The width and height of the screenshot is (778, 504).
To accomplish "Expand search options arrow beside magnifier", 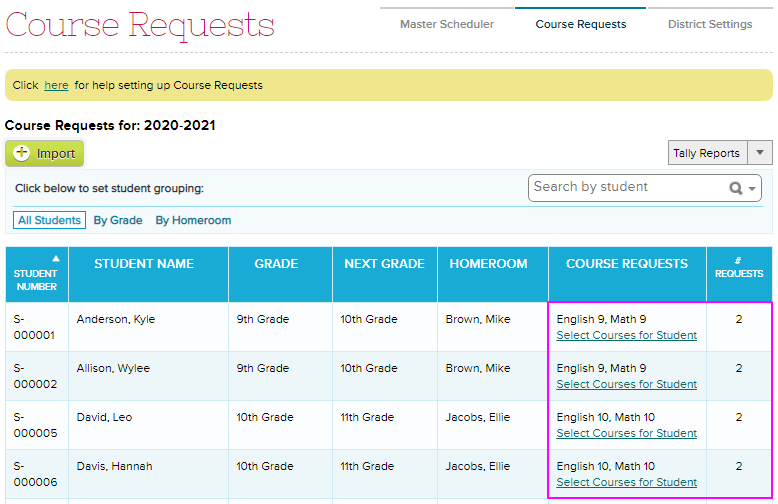I will (752, 189).
